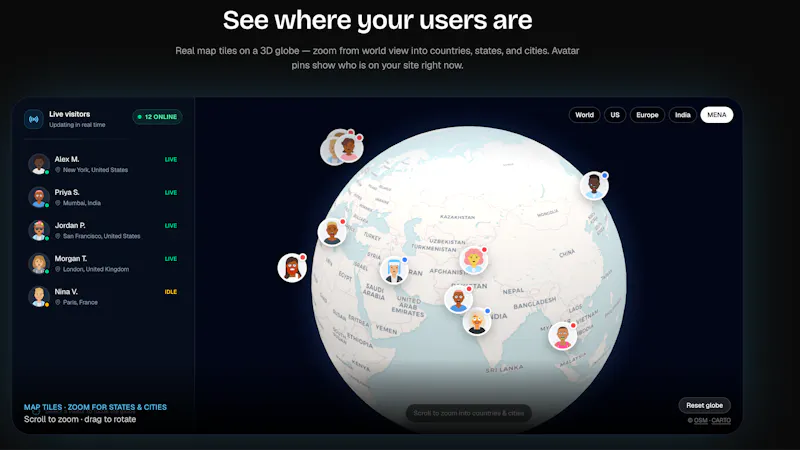
Task: Switch globe view to US
Action: 615,115
